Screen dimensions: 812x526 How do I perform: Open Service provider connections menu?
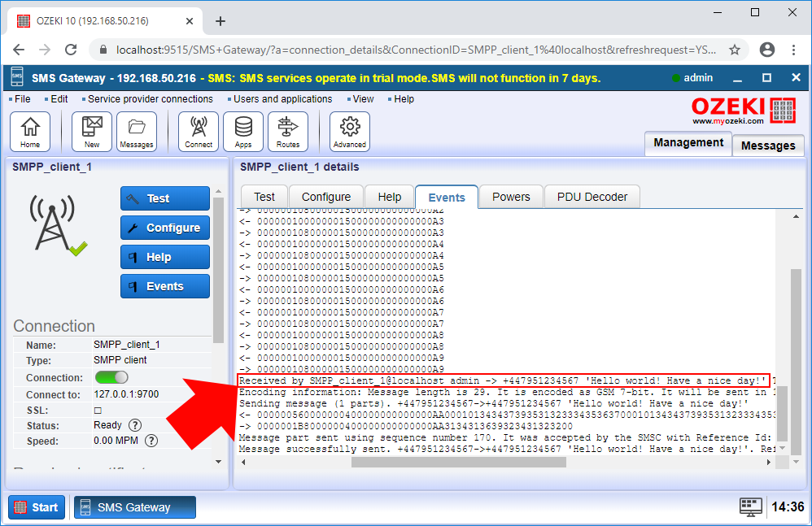(151, 99)
